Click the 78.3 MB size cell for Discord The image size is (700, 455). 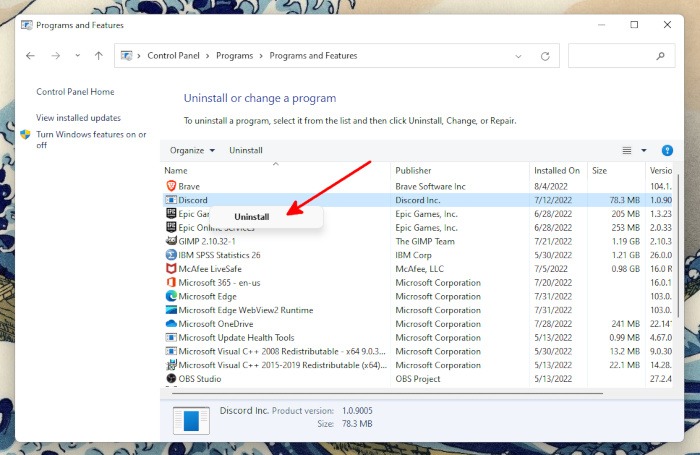click(625, 200)
